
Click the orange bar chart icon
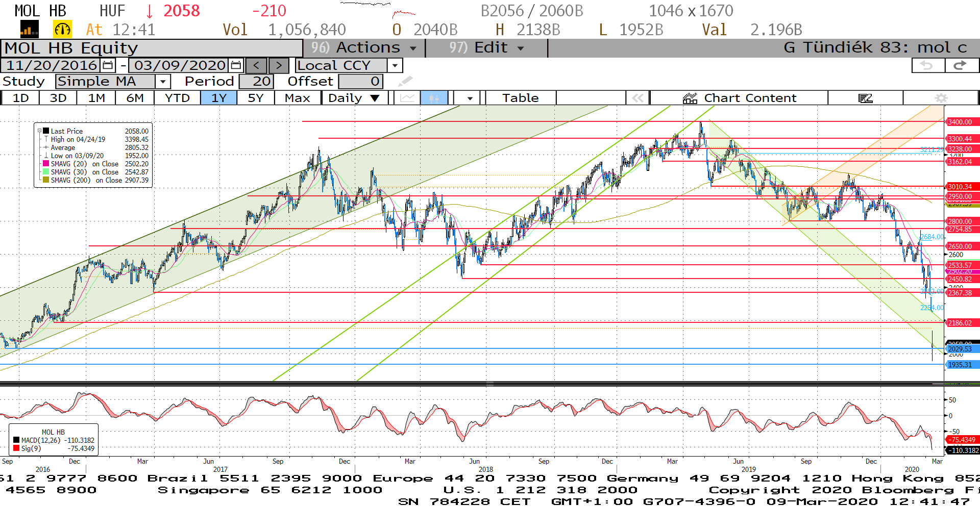(29, 30)
